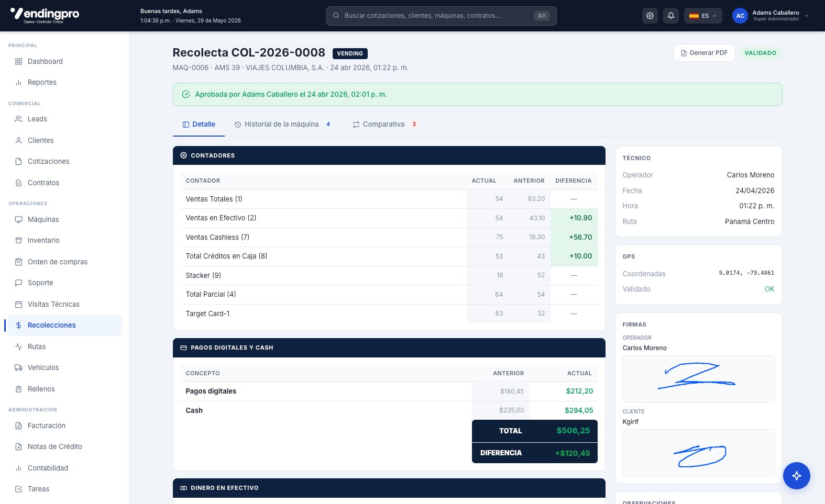Click the +56.70 difference value
This screenshot has width=825, height=504.
coord(580,237)
